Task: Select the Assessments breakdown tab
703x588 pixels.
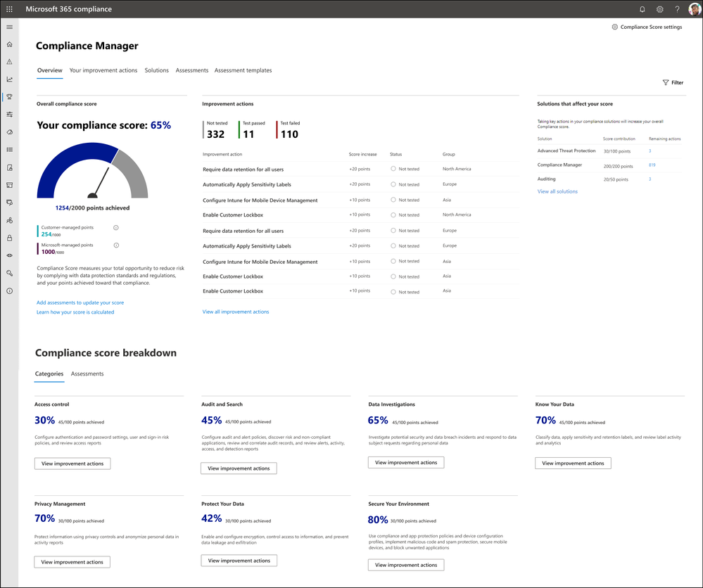Action: 87,373
